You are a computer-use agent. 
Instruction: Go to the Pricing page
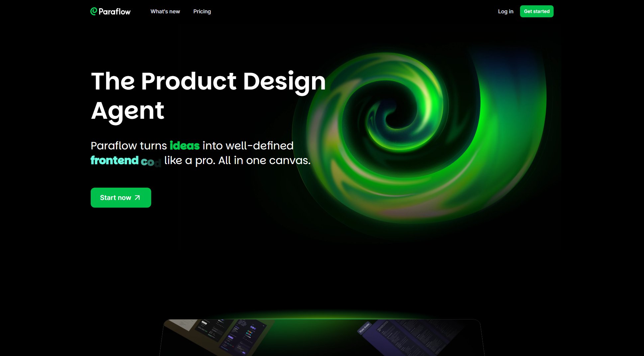tap(202, 11)
